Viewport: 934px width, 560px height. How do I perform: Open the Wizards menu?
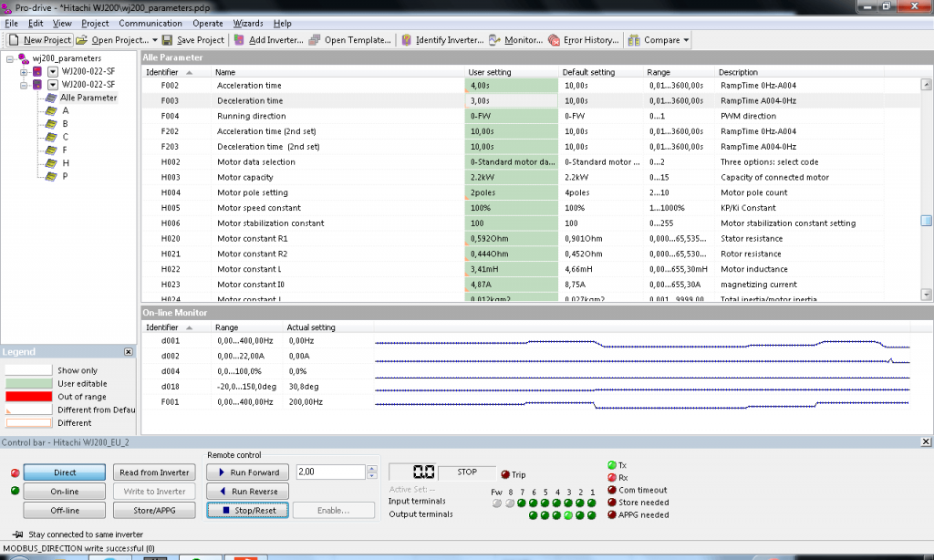click(x=248, y=23)
